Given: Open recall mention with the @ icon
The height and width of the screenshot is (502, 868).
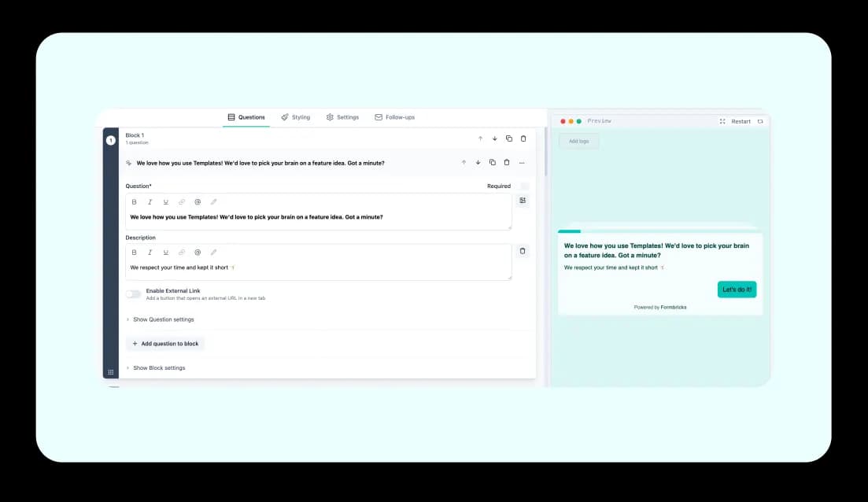Looking at the screenshot, I should pyautogui.click(x=197, y=201).
